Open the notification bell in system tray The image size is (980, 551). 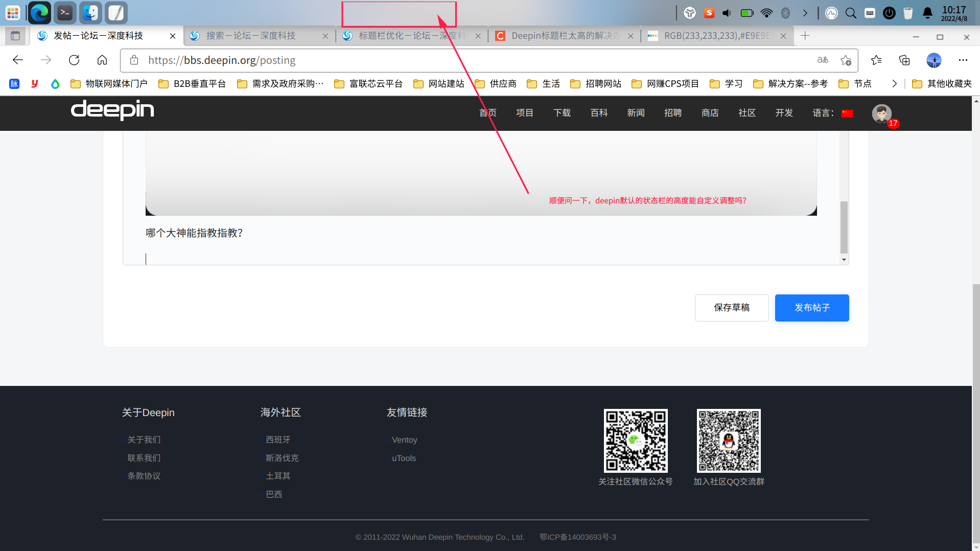click(927, 13)
